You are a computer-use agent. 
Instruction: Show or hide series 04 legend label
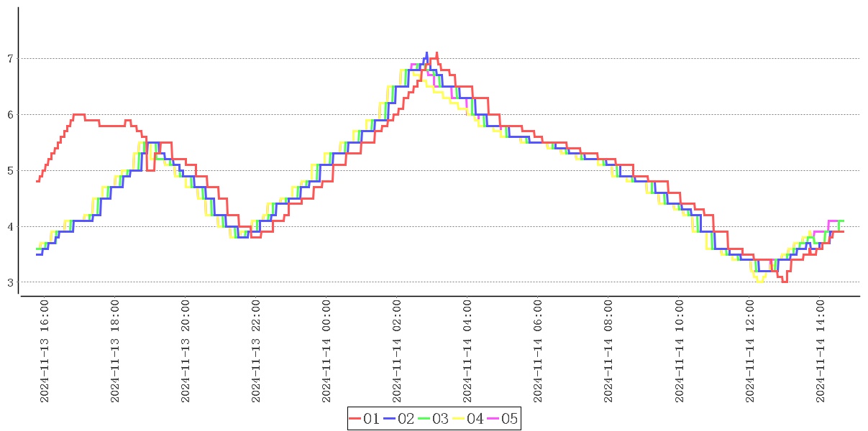point(475,419)
